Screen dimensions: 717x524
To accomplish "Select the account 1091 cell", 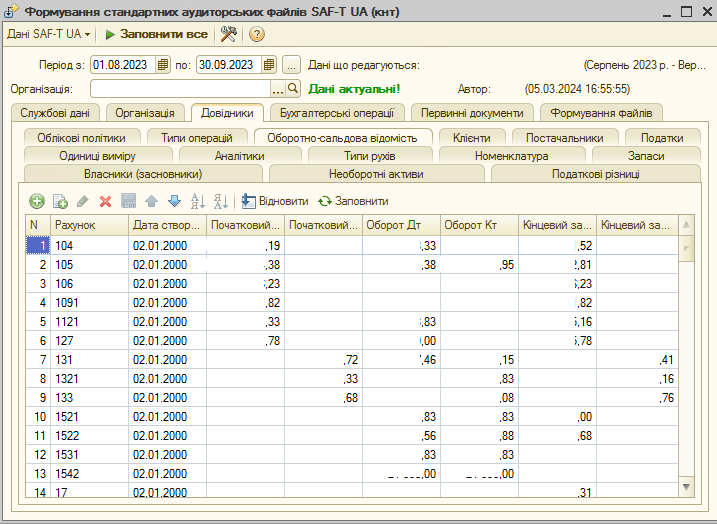I will pyautogui.click(x=90, y=303).
